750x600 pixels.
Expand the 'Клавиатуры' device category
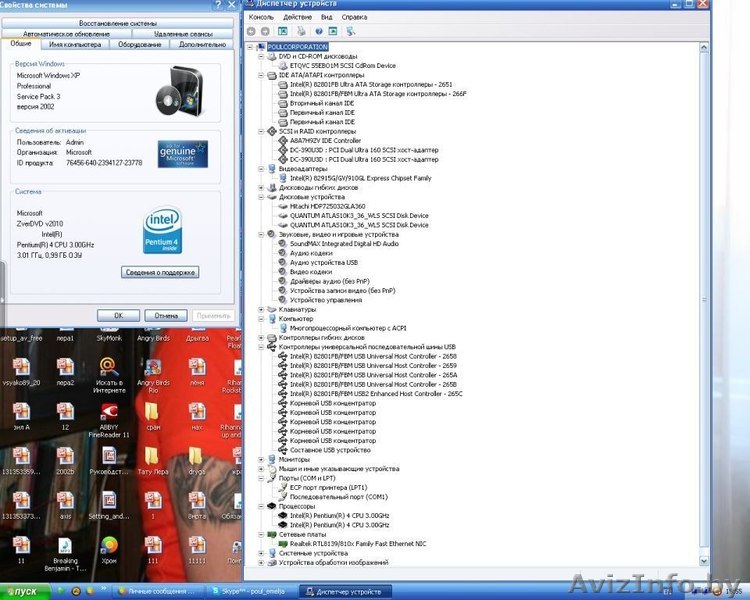point(261,310)
